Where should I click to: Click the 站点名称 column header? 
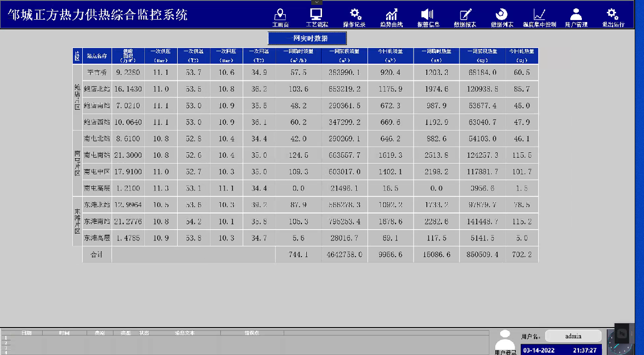click(97, 56)
